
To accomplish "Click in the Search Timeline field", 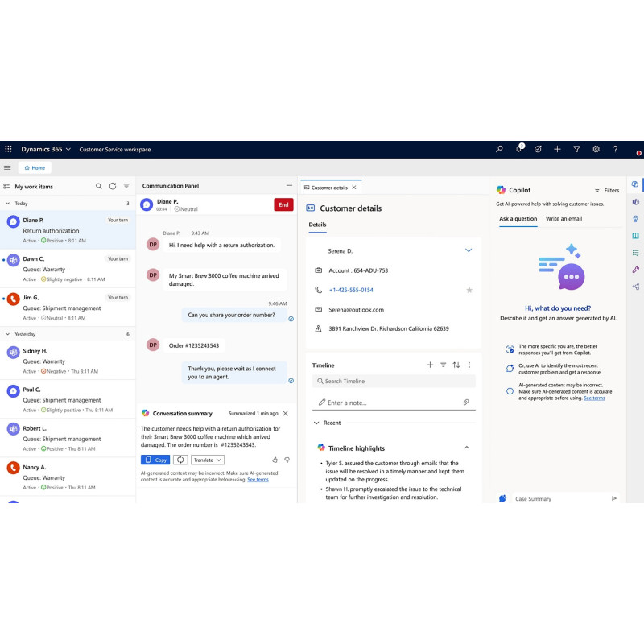I will pyautogui.click(x=394, y=381).
